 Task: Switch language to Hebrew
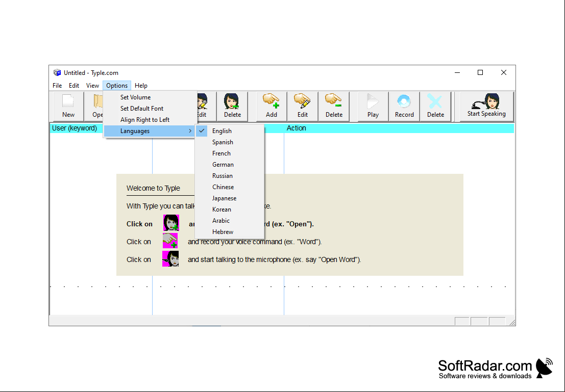point(230,232)
